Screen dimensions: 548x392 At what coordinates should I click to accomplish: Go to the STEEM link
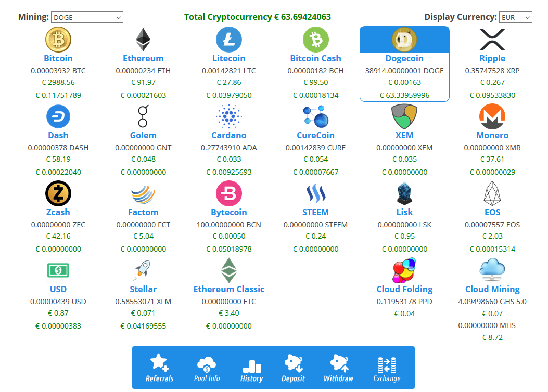pos(315,212)
